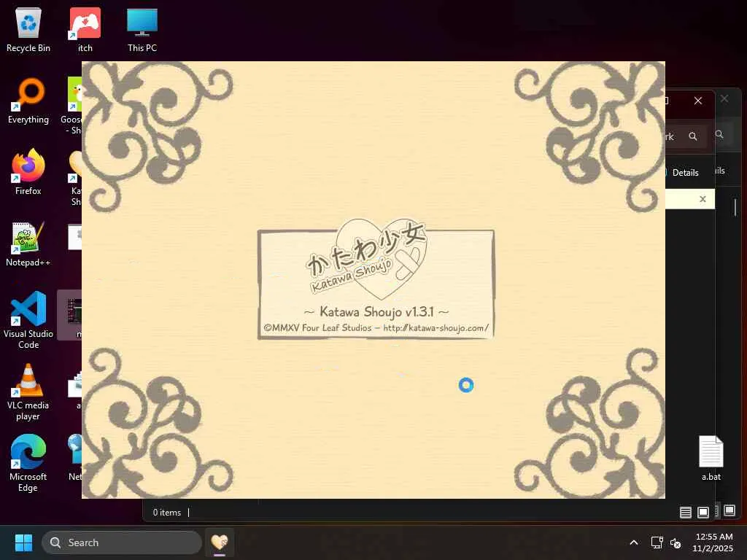
Task: Open the Firefox desktop shortcut
Action: 28,171
